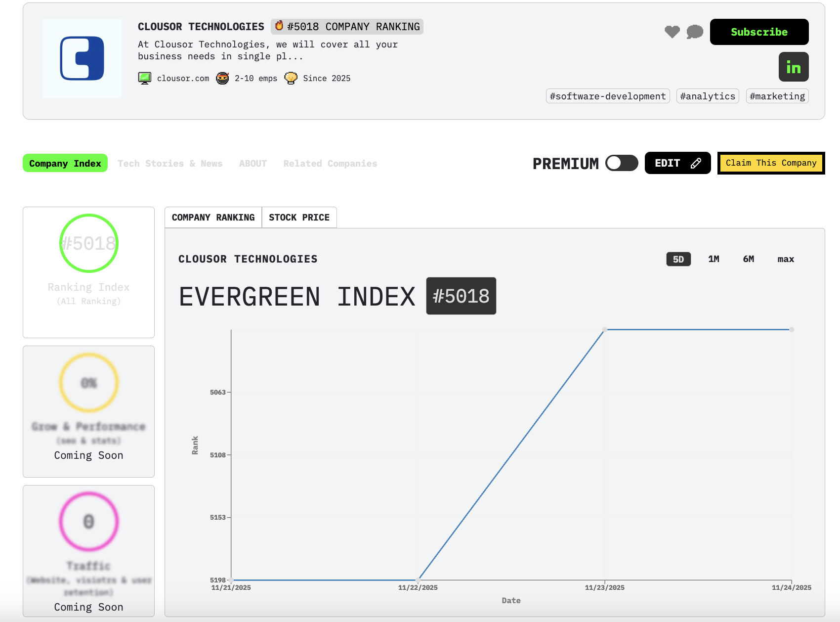The image size is (840, 622).
Task: Switch to the STOCK PRICE tab
Action: click(299, 218)
